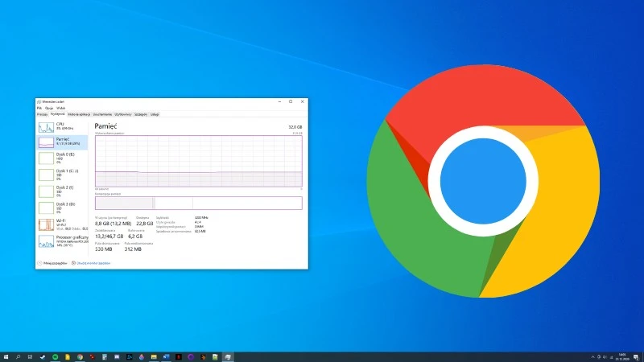Click the cached value 6,2 GB
Screen dimensions: 644x362
click(135, 237)
